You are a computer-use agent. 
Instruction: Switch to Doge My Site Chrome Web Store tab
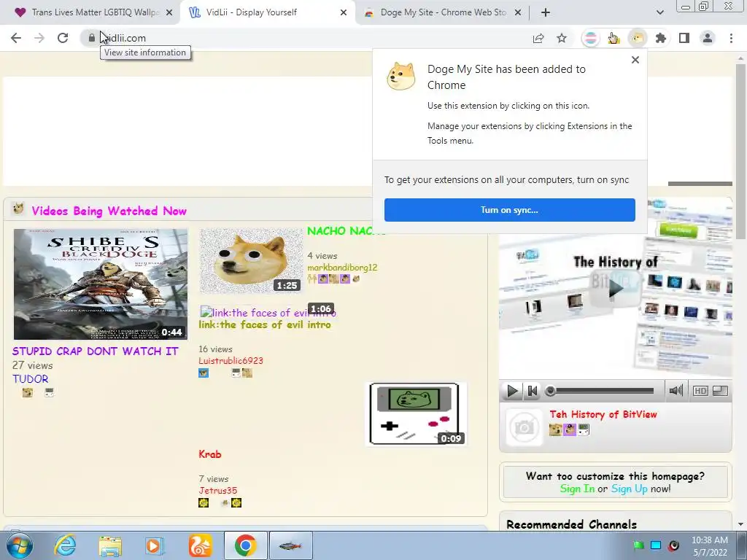pyautogui.click(x=442, y=12)
